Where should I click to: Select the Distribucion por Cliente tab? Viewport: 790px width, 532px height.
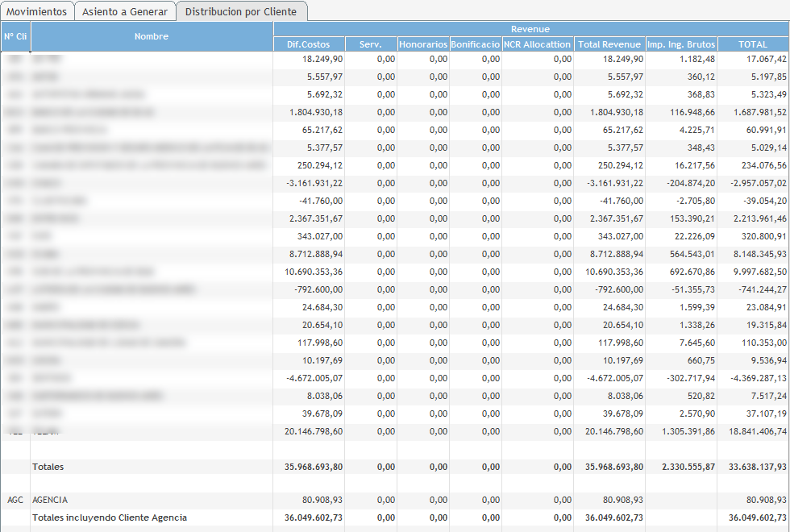click(241, 11)
